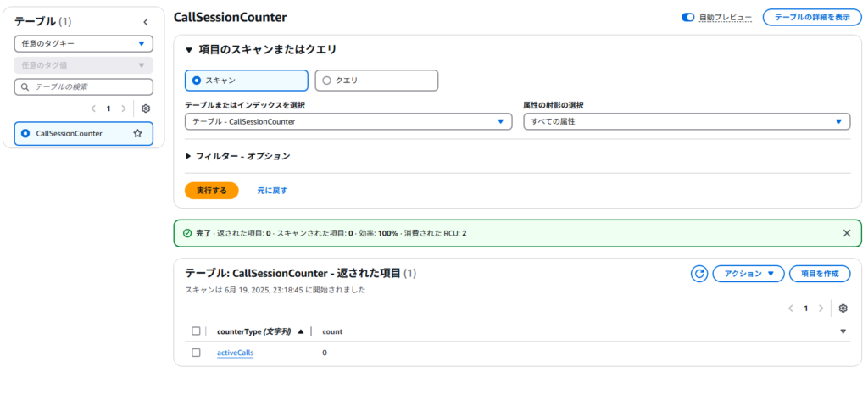Check the box for activeCalls row

[x=196, y=353]
